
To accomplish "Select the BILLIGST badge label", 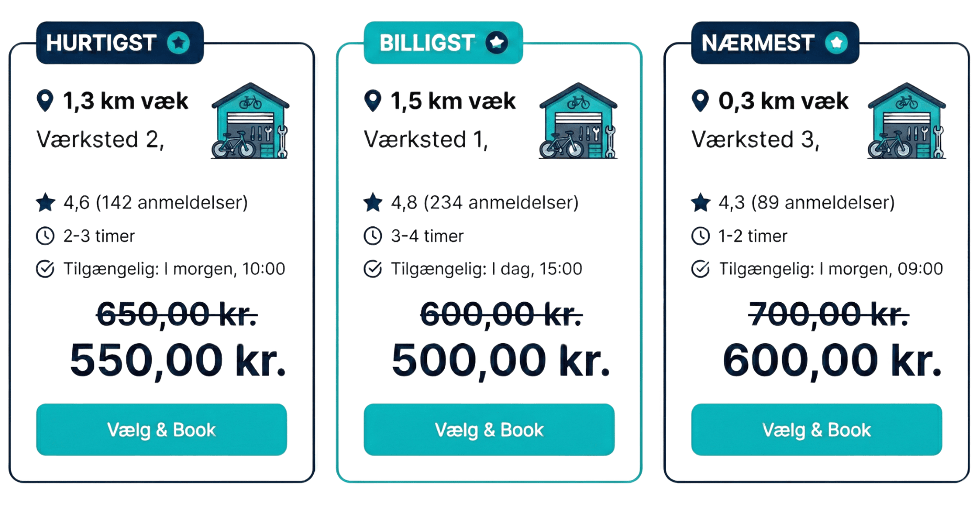I will point(427,43).
